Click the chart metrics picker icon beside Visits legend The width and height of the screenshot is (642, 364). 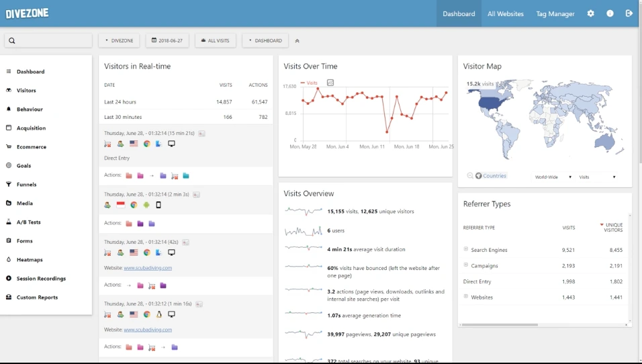pyautogui.click(x=330, y=83)
